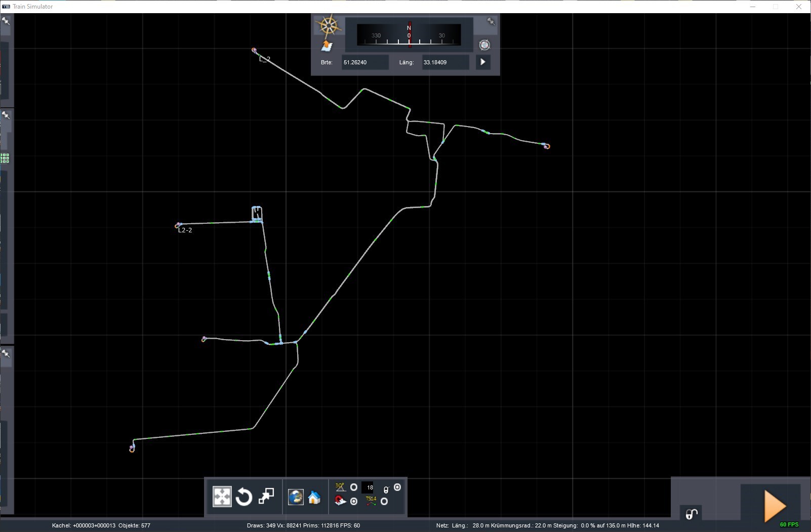This screenshot has width=811, height=532.
Task: Click the go-to-coordinates arrow button
Action: [483, 62]
